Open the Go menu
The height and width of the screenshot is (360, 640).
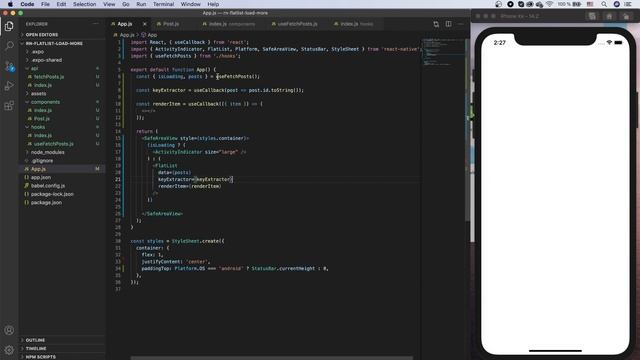point(126,4)
